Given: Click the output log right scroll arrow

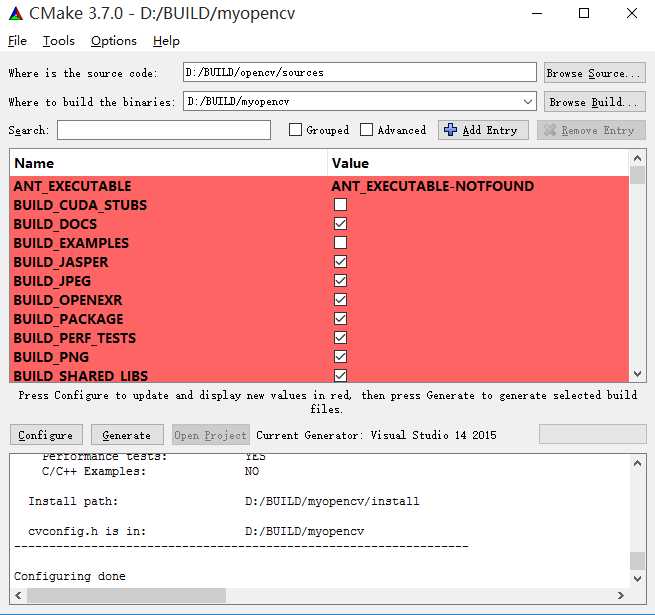Looking at the screenshot, I should pos(621,595).
